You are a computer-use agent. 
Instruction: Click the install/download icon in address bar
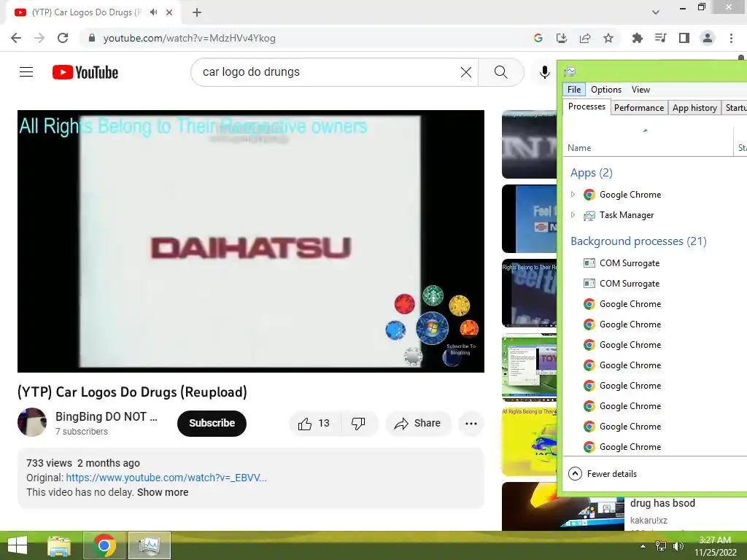(x=562, y=38)
